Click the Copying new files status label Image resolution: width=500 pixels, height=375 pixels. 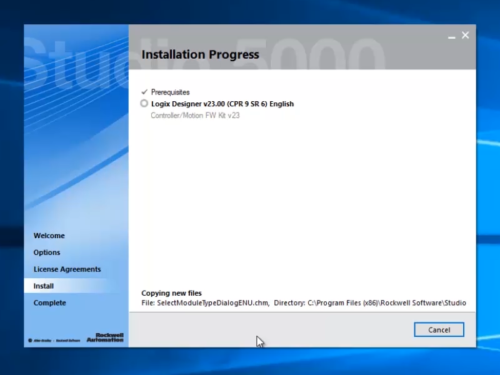pyautogui.click(x=171, y=293)
